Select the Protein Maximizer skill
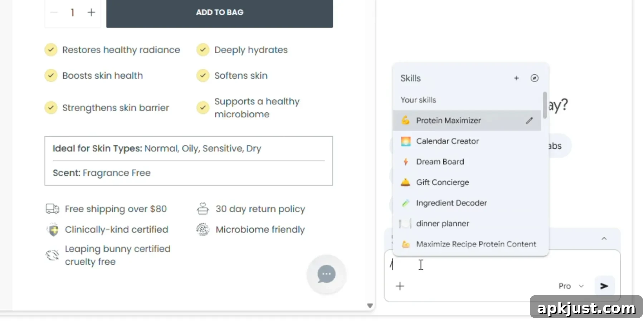 point(467,121)
